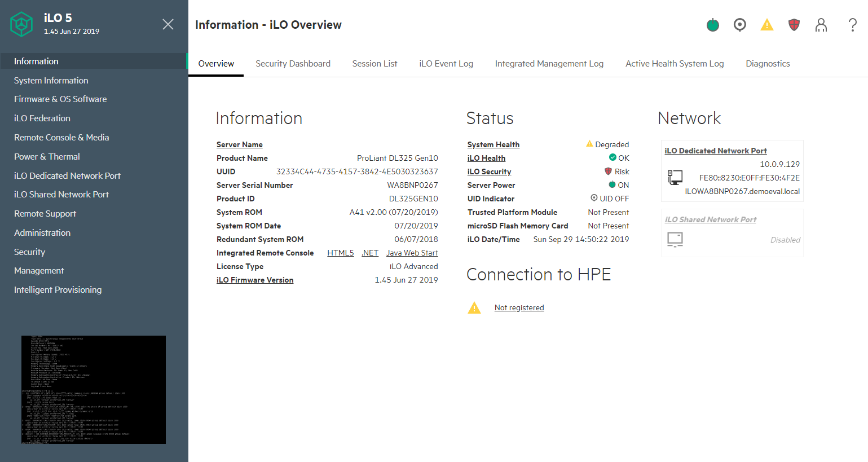The image size is (868, 462).
Task: Navigate to Power & Thermal in sidebar
Action: click(x=47, y=157)
